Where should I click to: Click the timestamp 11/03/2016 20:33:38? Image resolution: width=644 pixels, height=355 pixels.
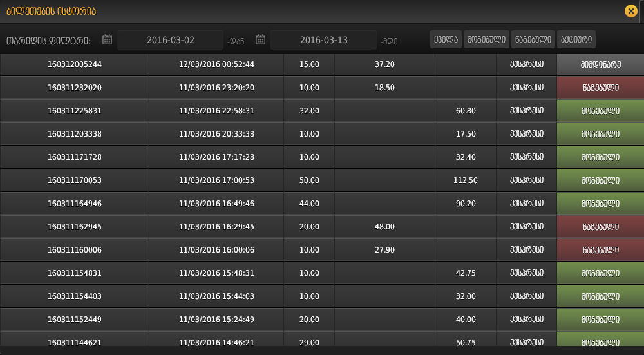tap(216, 134)
